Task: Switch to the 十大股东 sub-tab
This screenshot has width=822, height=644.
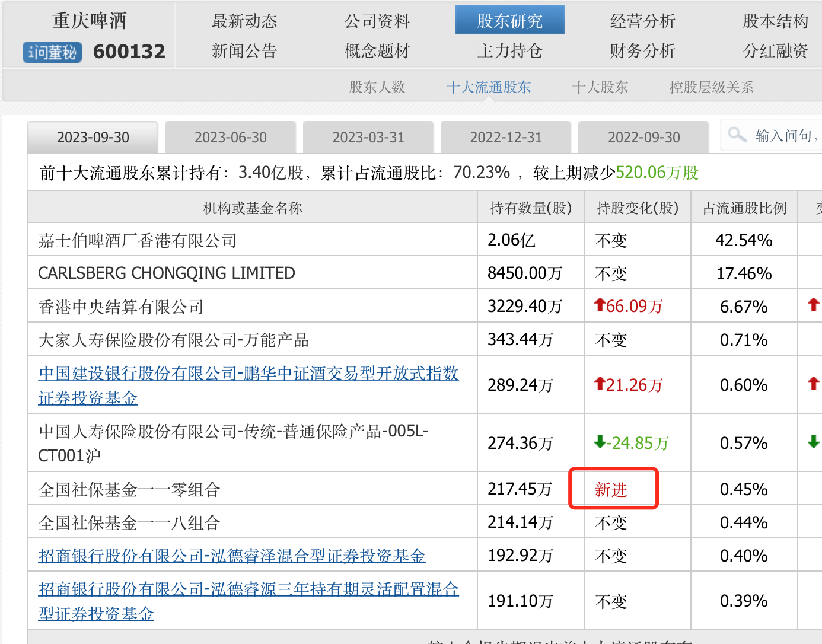Action: pyautogui.click(x=600, y=87)
